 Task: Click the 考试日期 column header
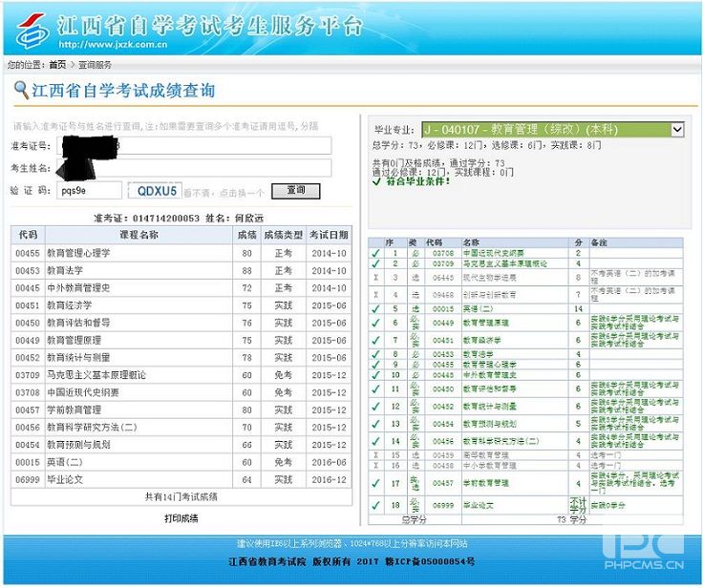(x=330, y=235)
